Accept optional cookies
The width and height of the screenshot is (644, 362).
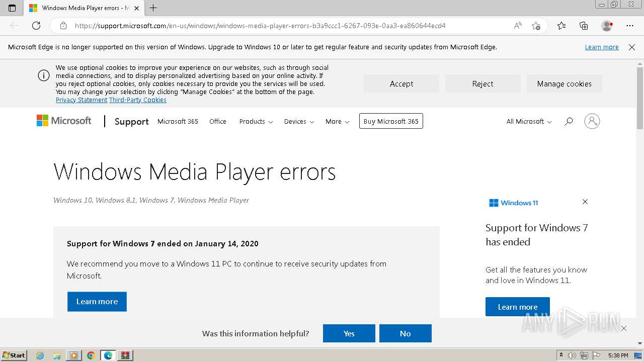(x=401, y=84)
